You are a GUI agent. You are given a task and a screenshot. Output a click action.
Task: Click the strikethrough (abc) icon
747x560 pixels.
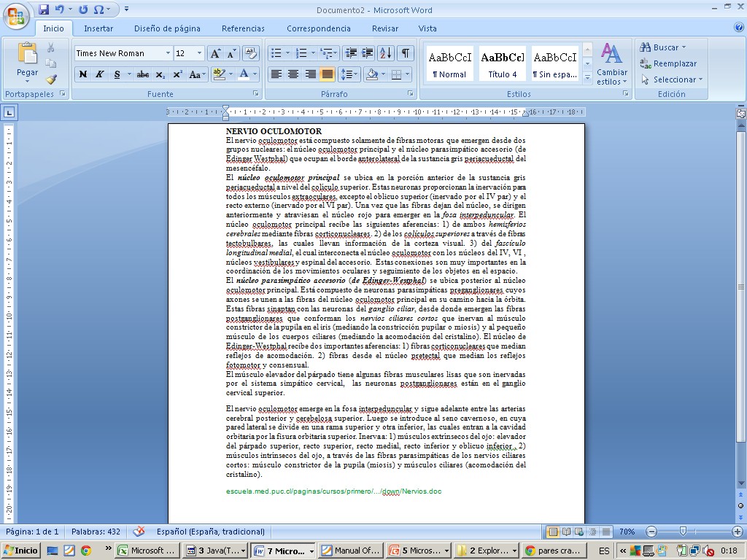pos(143,74)
